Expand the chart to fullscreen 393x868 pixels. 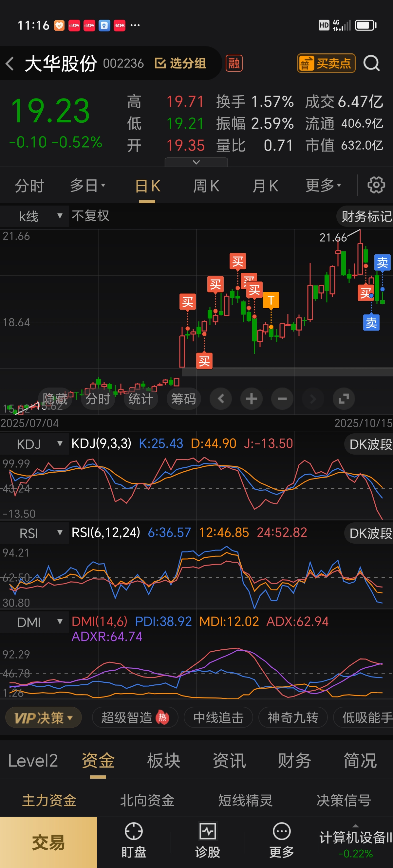344,399
